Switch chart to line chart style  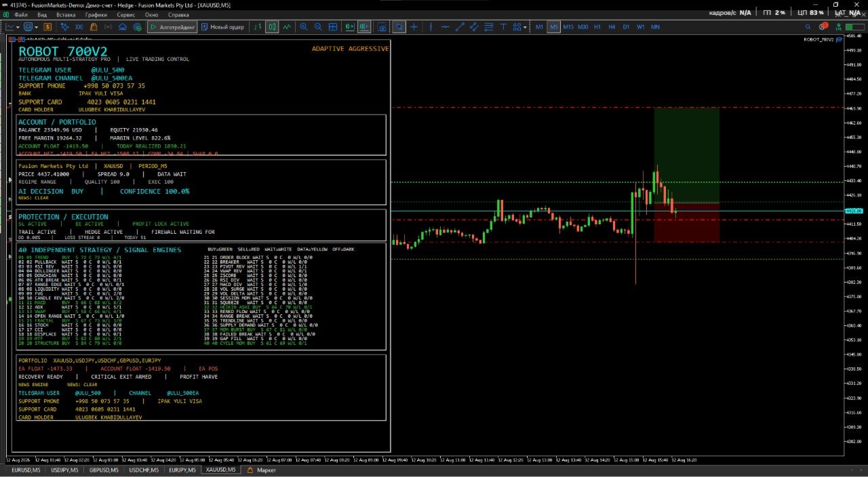[287, 27]
